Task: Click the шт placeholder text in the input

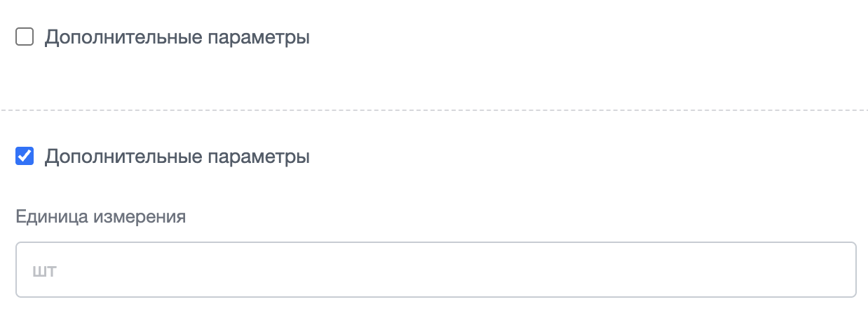Action: point(44,270)
